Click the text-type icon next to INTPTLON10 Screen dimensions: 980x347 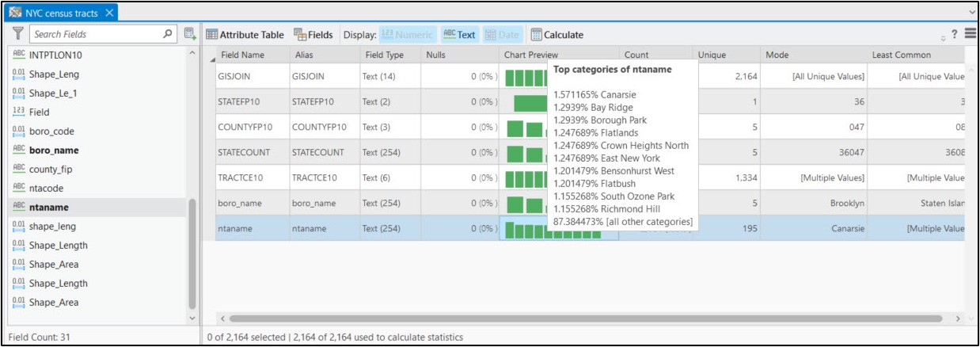20,55
